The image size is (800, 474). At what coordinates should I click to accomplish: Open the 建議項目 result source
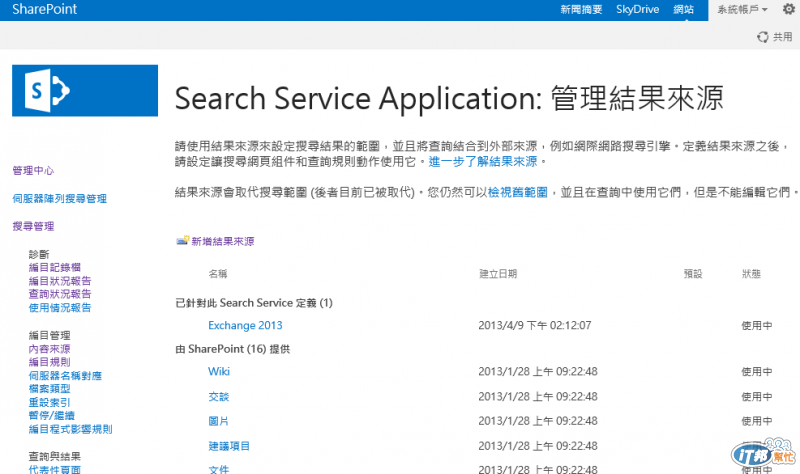coord(229,446)
